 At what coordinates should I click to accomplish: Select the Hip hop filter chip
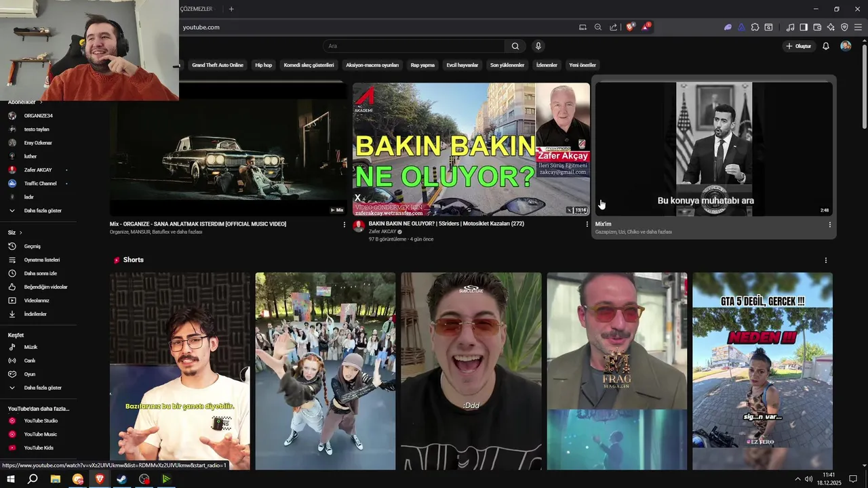coord(263,65)
